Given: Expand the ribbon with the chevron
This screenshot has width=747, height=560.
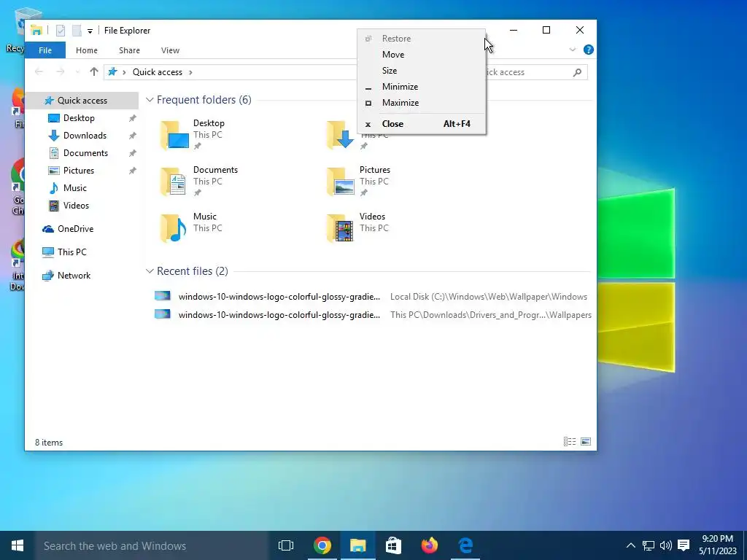Looking at the screenshot, I should [x=572, y=50].
